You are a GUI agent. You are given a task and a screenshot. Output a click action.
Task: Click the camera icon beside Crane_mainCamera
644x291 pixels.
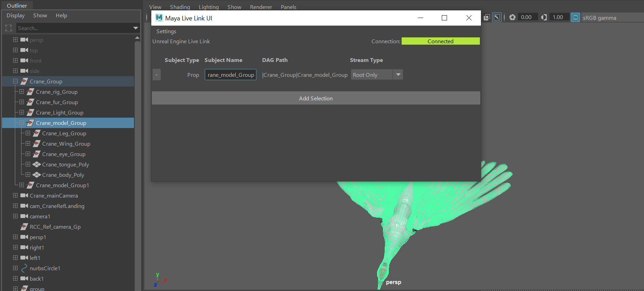[24, 195]
